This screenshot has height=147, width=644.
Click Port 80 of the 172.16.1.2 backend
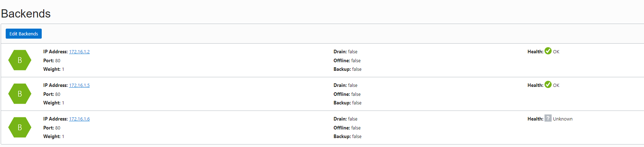point(58,61)
